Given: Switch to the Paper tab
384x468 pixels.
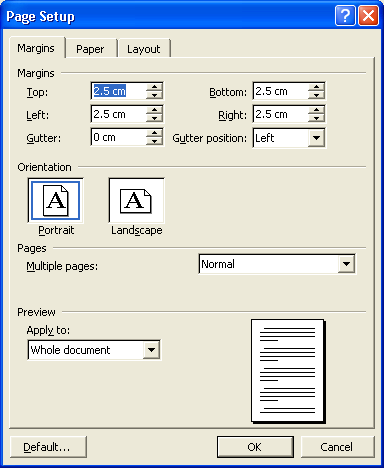Looking at the screenshot, I should [90, 49].
